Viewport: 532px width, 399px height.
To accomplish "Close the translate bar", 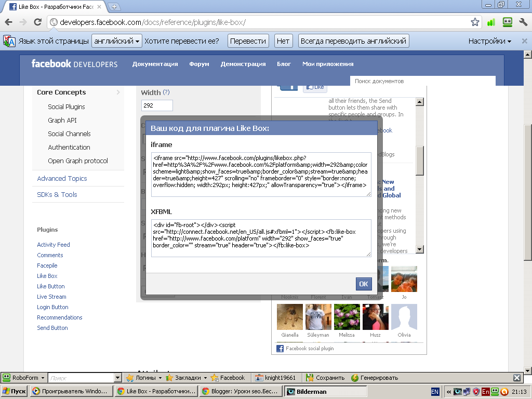I will [x=525, y=41].
